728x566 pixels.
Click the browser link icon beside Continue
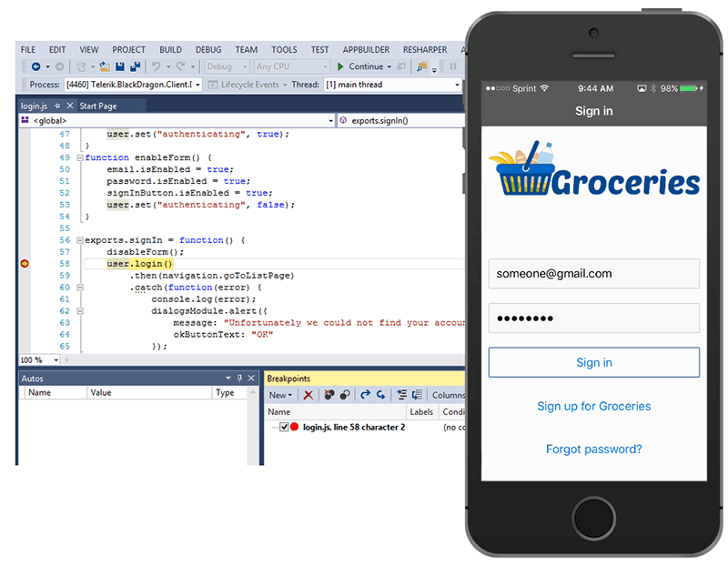pos(401,66)
